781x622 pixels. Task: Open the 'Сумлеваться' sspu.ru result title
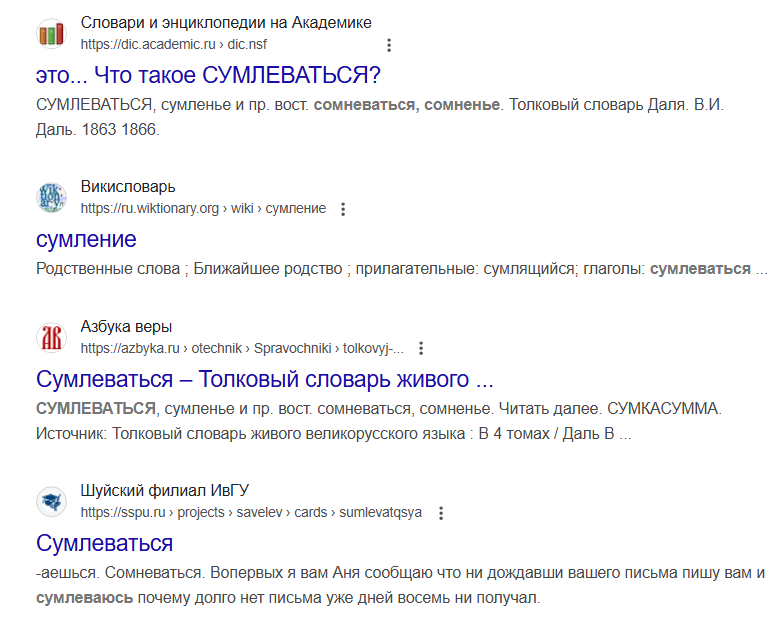tap(104, 543)
